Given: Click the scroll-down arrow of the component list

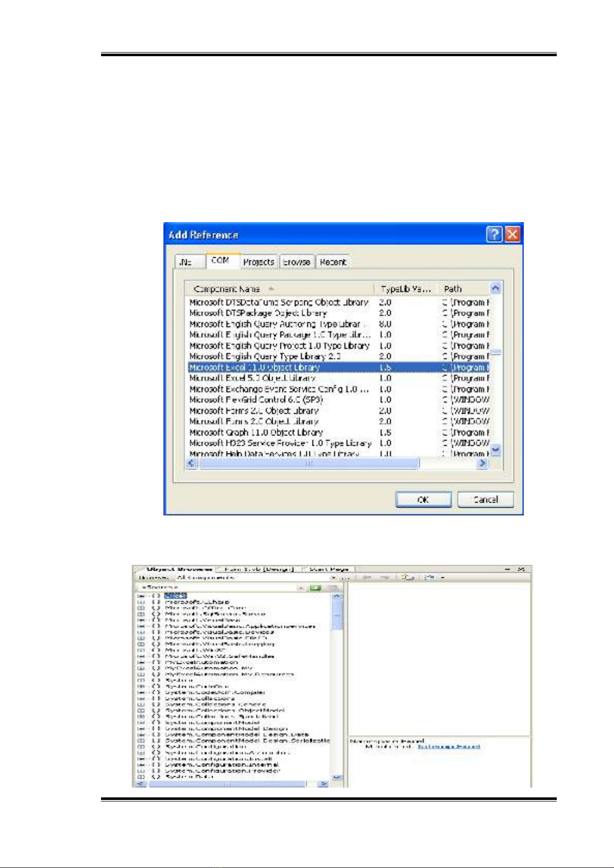Looking at the screenshot, I should (495, 450).
